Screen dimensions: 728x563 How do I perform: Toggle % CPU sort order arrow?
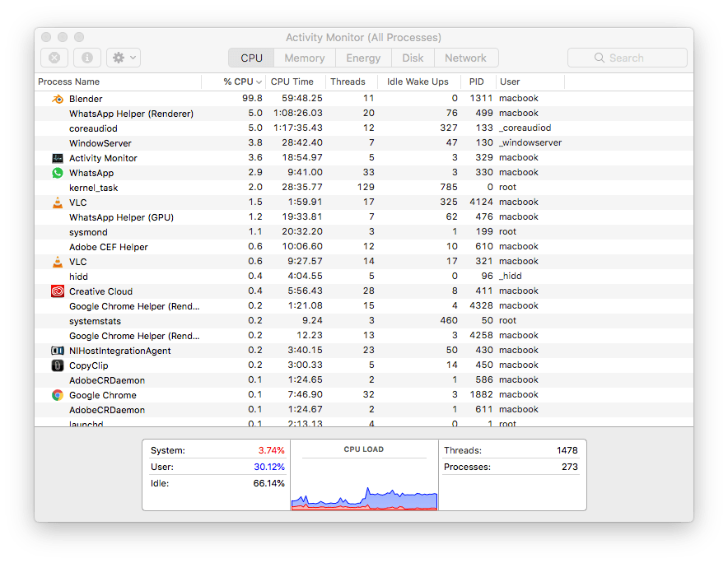(259, 82)
